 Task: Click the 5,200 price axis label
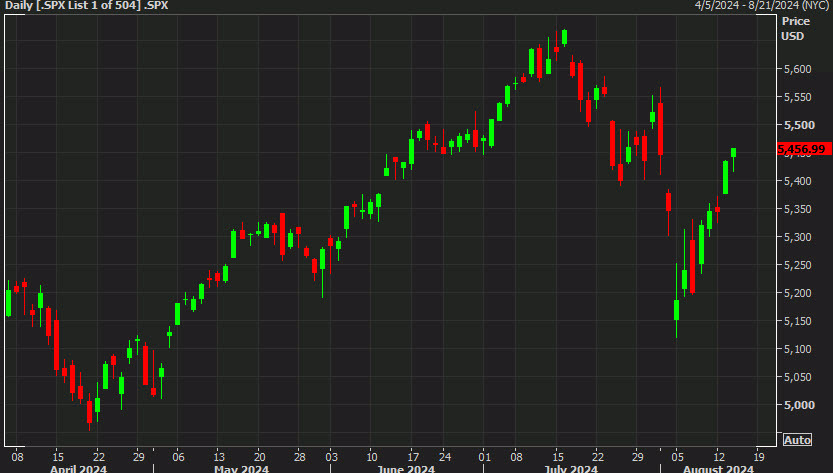pyautogui.click(x=798, y=293)
